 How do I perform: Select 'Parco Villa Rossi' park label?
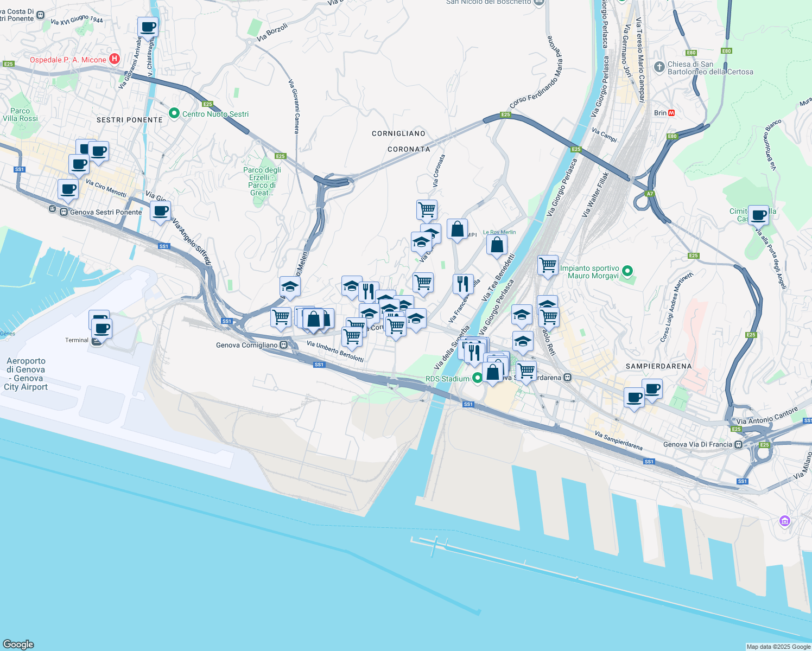(x=20, y=114)
